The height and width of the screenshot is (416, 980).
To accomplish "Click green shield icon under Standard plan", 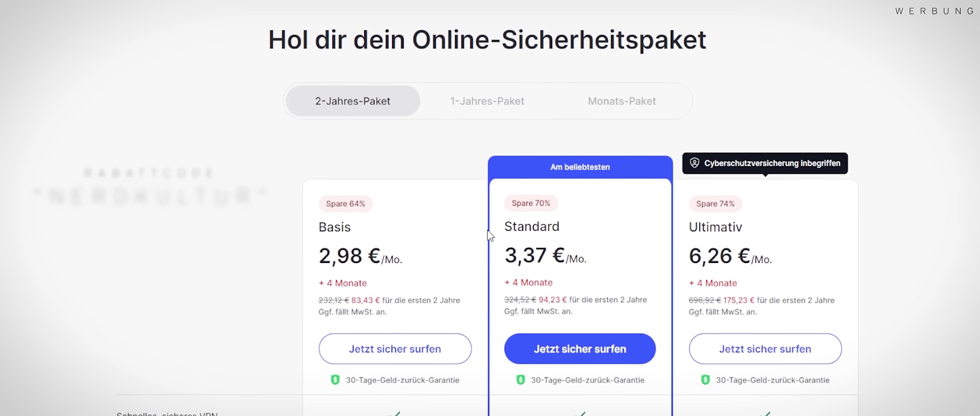I will click(x=521, y=380).
